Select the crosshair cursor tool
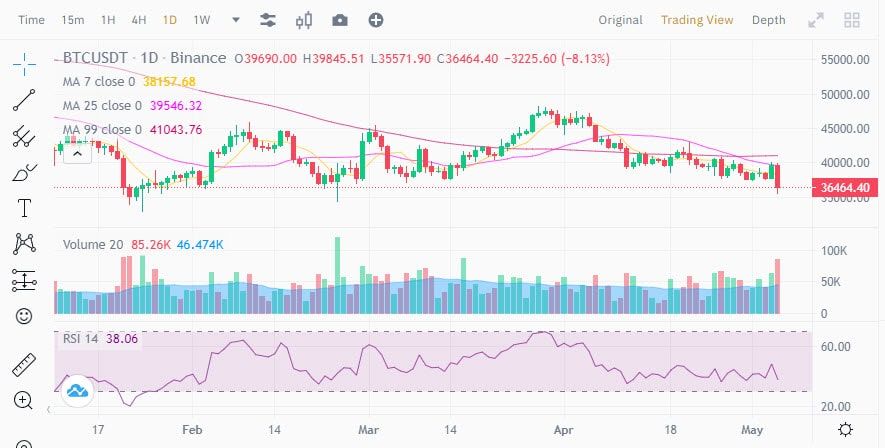885x448 pixels. (x=24, y=64)
